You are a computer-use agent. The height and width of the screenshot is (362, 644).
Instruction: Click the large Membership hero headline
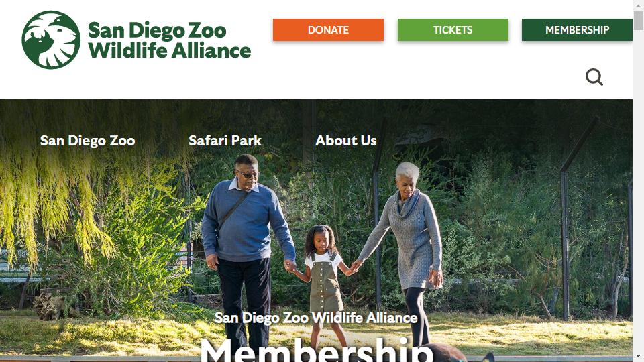(316, 350)
